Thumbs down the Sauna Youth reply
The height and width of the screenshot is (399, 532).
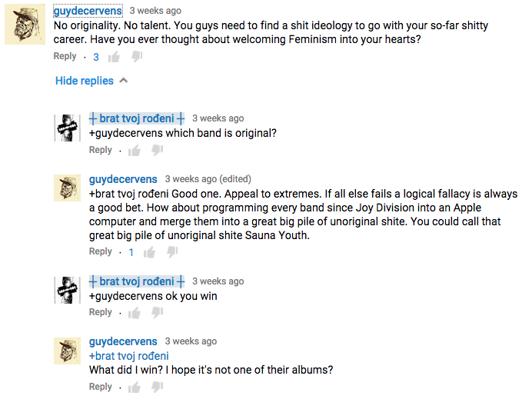[172, 252]
